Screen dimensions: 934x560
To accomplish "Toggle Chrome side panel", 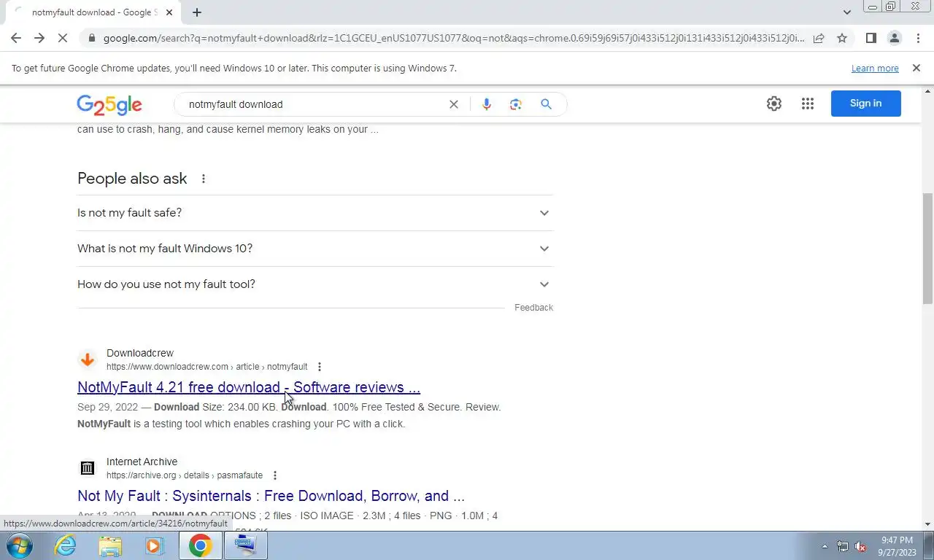I will [x=871, y=38].
